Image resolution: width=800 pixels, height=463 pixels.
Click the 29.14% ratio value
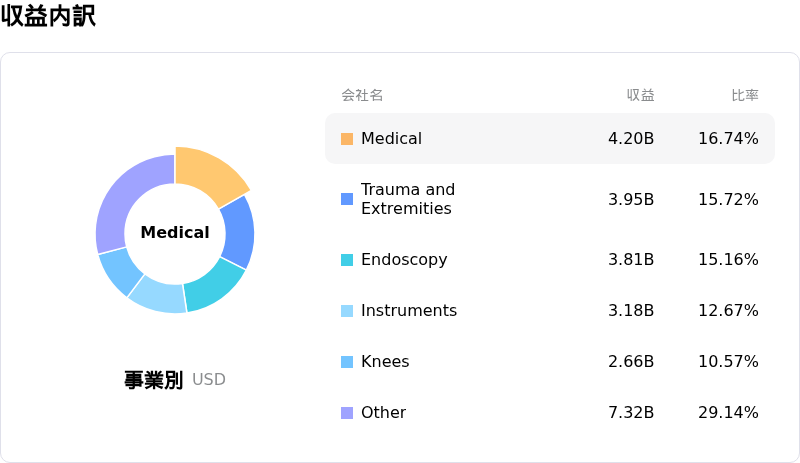(x=728, y=412)
